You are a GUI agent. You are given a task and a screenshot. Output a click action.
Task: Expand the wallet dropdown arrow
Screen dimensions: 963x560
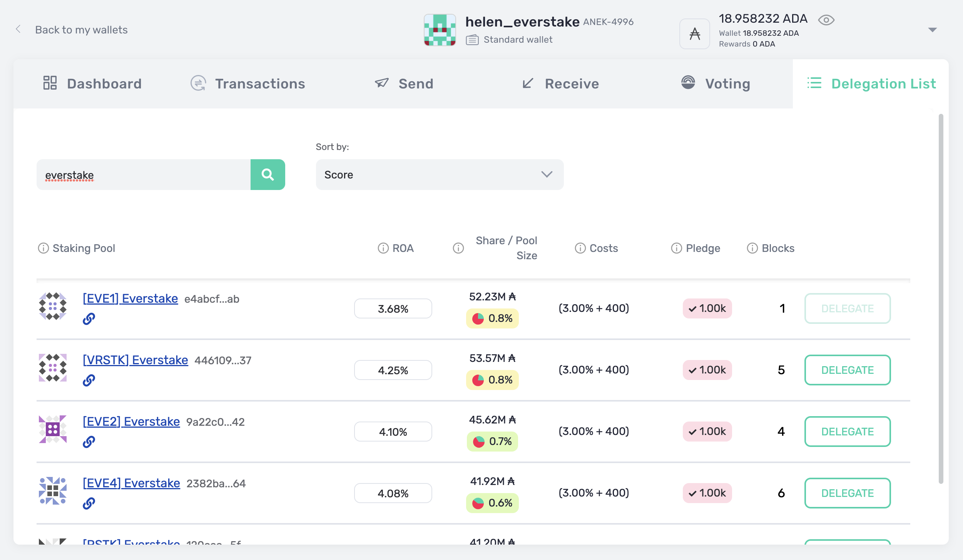pyautogui.click(x=932, y=30)
